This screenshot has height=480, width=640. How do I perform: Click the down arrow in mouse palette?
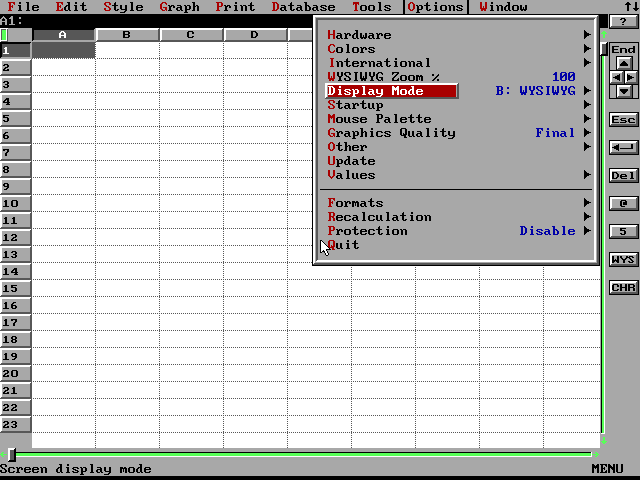point(624,91)
